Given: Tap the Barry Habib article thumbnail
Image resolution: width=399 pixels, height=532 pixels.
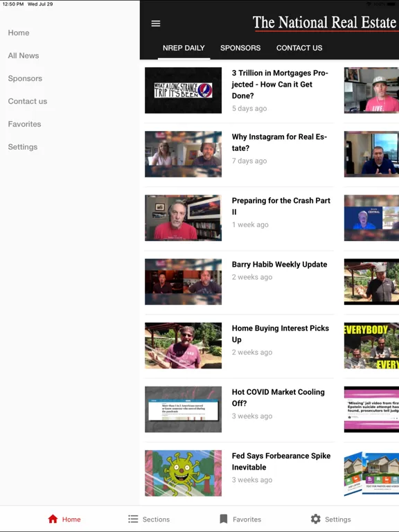Looking at the screenshot, I should pos(183,282).
